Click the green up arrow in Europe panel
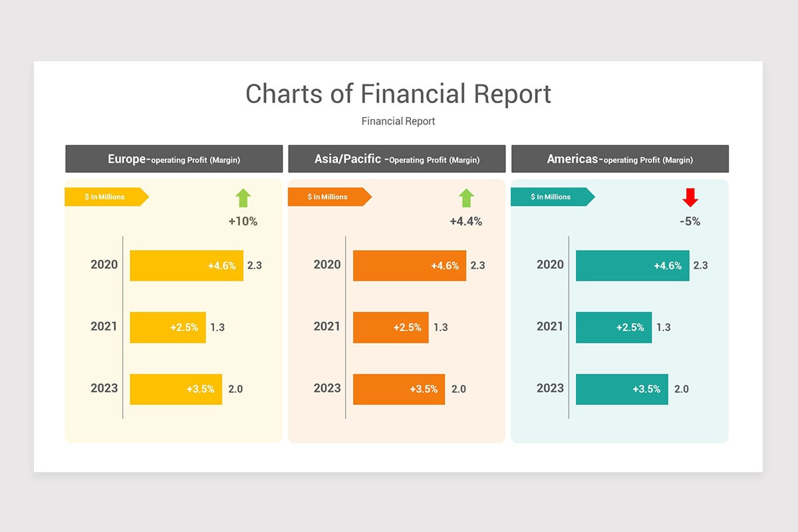The width and height of the screenshot is (798, 532). click(243, 198)
